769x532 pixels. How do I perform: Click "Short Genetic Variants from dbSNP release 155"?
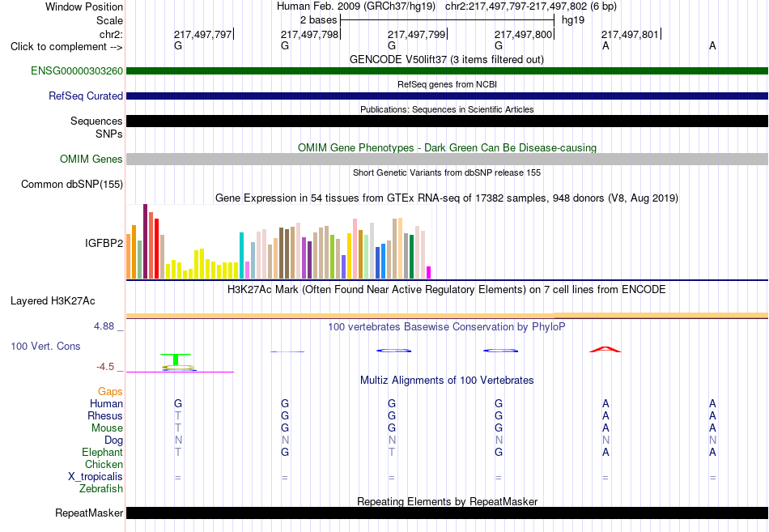click(x=447, y=172)
